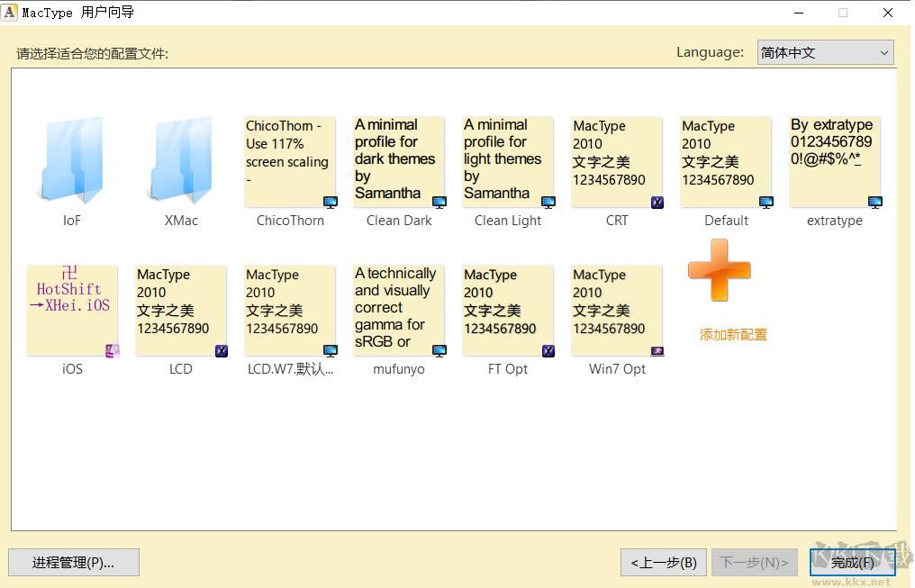Viewport: 915px width, 588px height.
Task: Click the IoF folder name label
Action: [72, 221]
